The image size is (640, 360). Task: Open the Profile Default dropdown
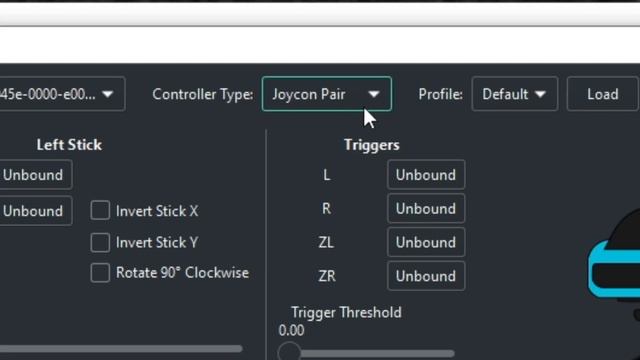(x=514, y=94)
